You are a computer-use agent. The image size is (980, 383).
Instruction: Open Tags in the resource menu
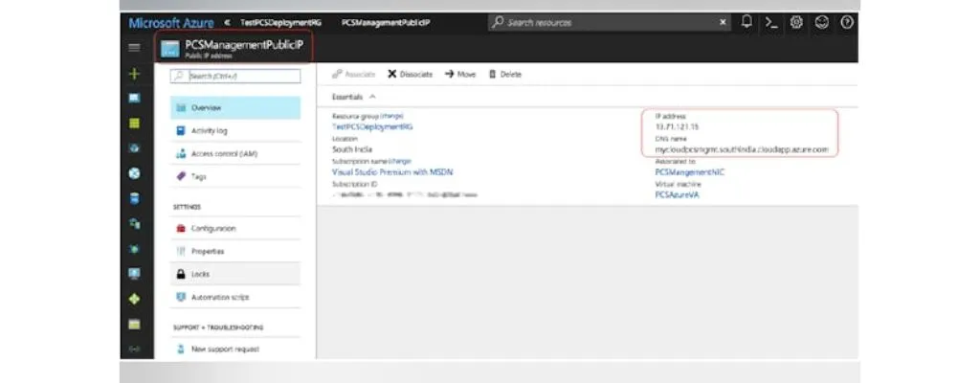(x=235, y=176)
